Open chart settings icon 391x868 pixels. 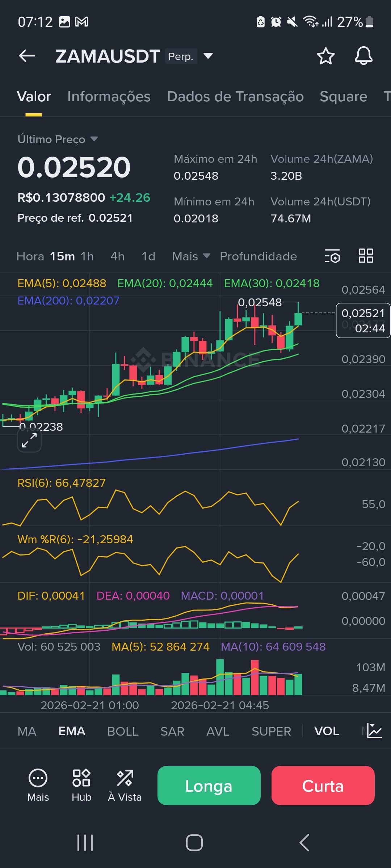pyautogui.click(x=332, y=256)
